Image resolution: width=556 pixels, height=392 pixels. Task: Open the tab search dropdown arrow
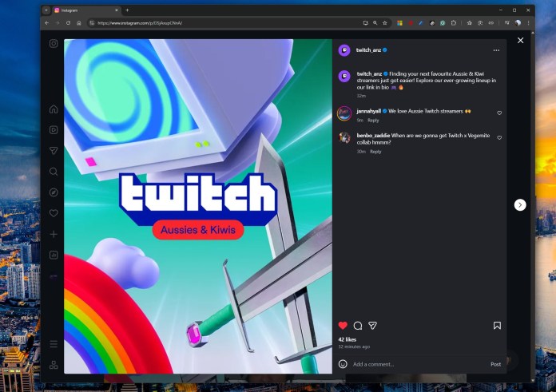pos(46,10)
